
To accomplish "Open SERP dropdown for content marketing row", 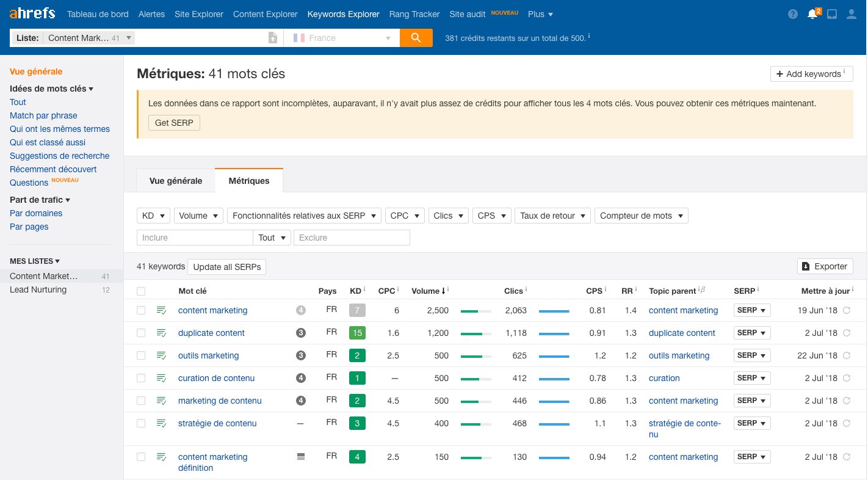I will click(x=752, y=310).
